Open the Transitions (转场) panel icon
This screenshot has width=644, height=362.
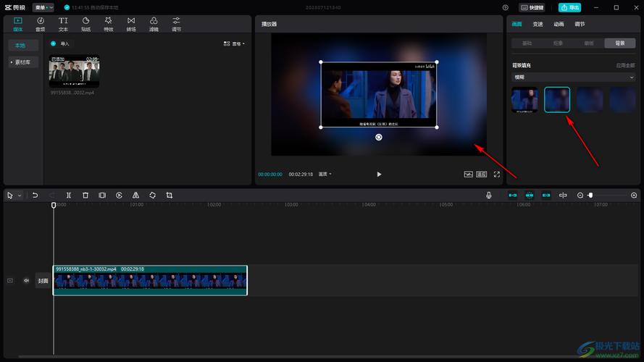coord(131,24)
